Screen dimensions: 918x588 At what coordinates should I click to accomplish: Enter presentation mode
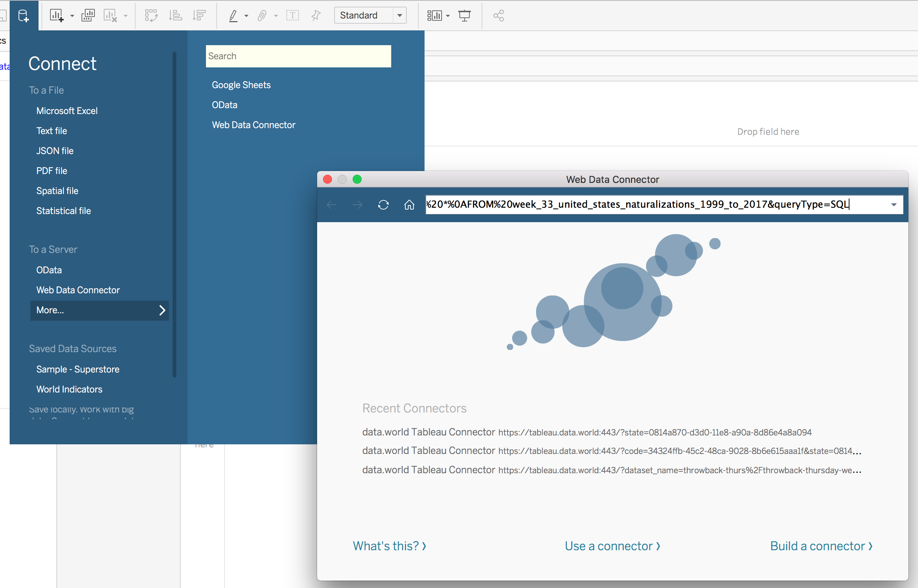[x=465, y=15]
